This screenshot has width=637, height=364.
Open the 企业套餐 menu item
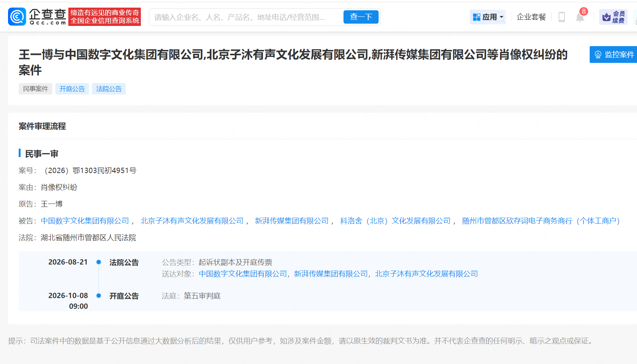pyautogui.click(x=531, y=17)
